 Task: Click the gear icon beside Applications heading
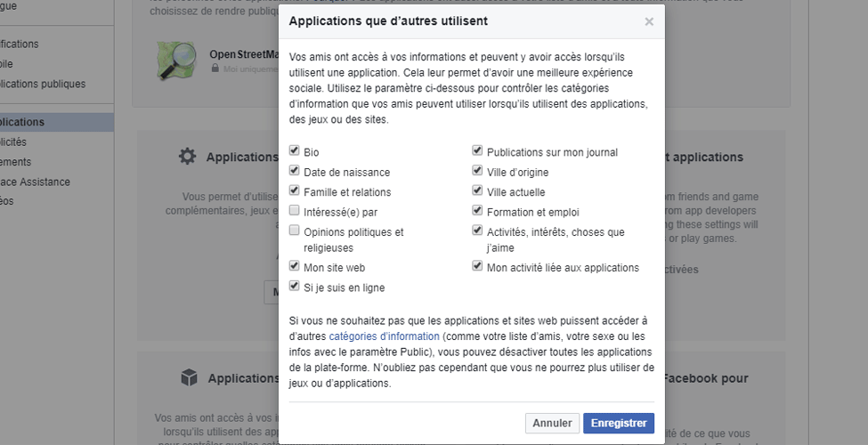(188, 157)
